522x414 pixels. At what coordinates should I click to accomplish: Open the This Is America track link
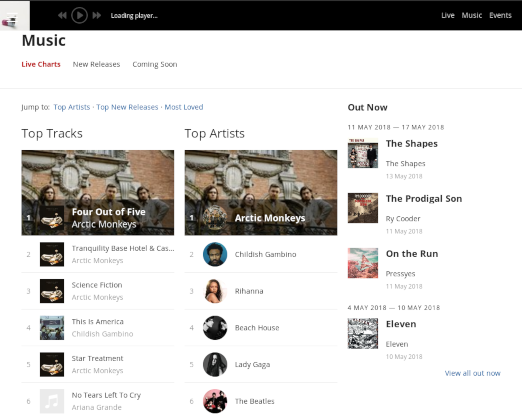pos(98,322)
